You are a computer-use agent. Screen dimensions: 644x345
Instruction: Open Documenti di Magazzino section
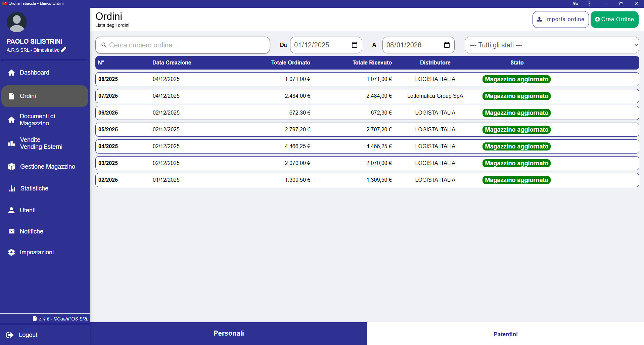pyautogui.click(x=37, y=120)
